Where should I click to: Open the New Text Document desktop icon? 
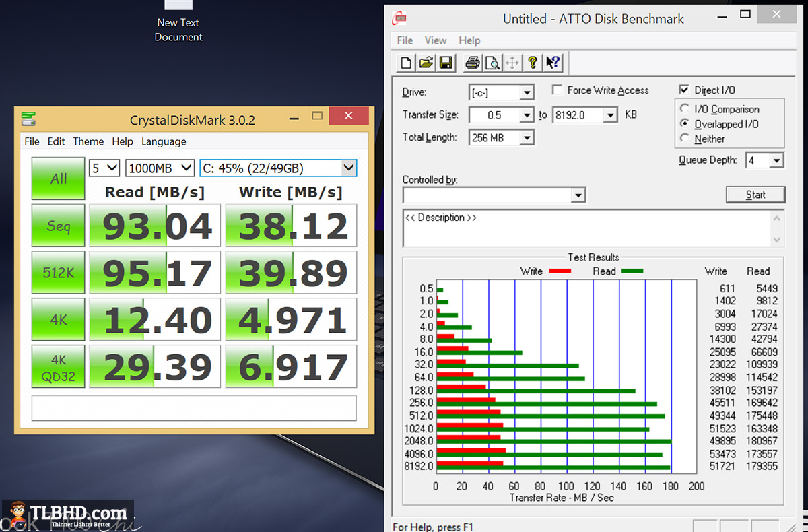point(178,22)
